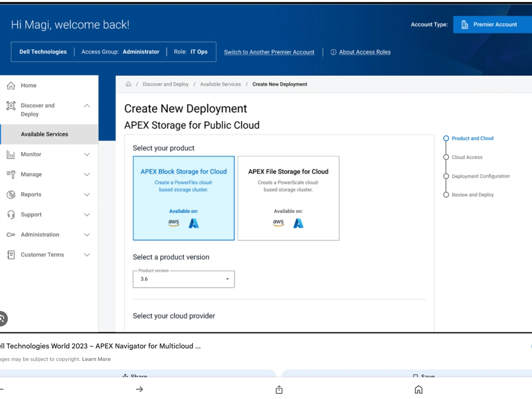The image size is (532, 399).
Task: Click the Manage wrench icon
Action: click(x=11, y=174)
